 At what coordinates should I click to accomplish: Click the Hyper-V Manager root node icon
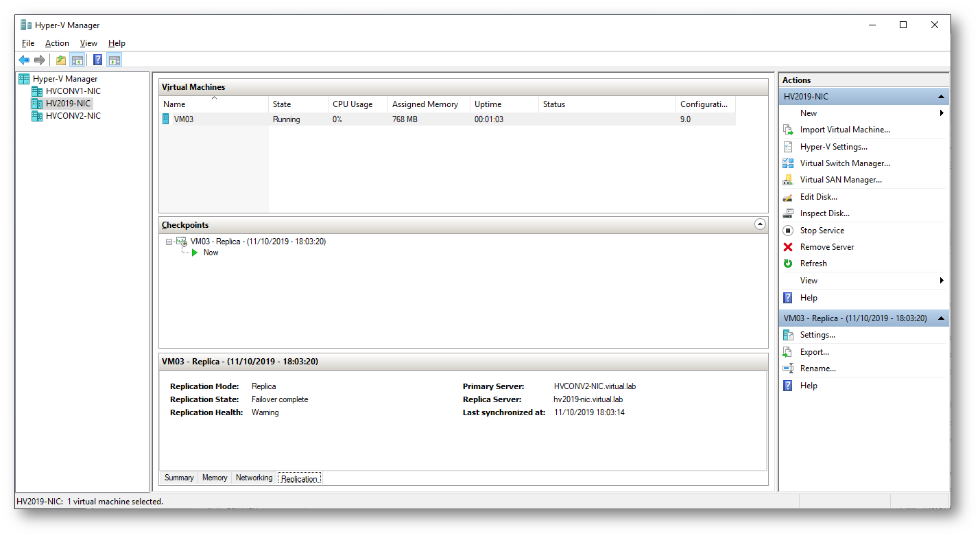click(24, 79)
